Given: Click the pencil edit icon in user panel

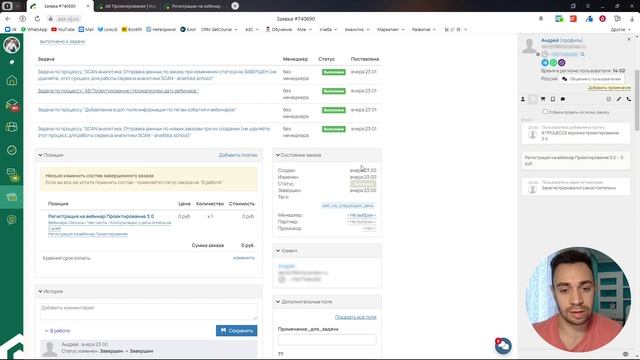Looking at the screenshot, I should click(x=619, y=99).
